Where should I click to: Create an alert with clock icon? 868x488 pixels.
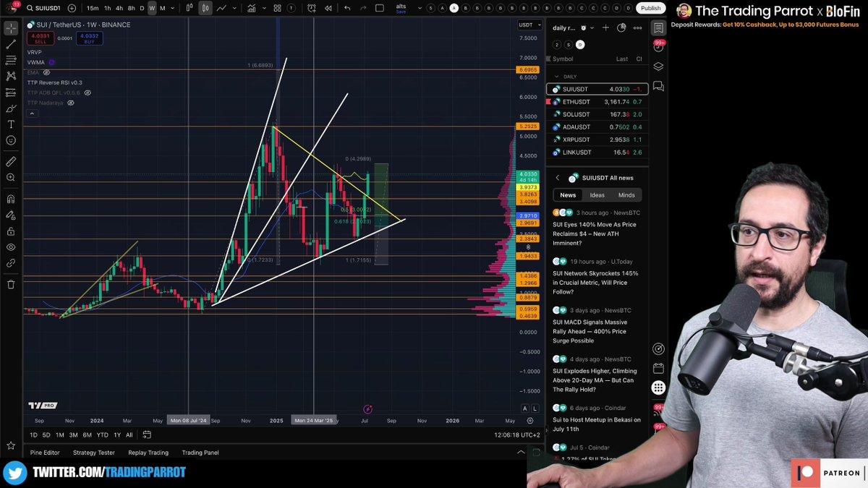pyautogui.click(x=311, y=8)
